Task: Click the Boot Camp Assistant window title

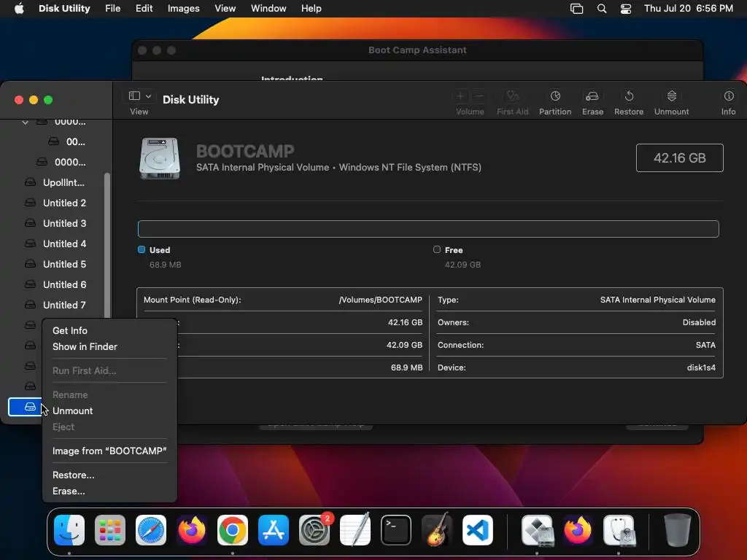Action: point(417,50)
